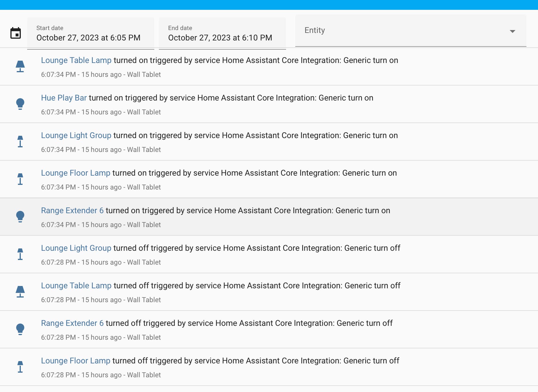This screenshot has height=392, width=538.
Task: Open Hue Play Bar entity link
Action: [x=64, y=98]
